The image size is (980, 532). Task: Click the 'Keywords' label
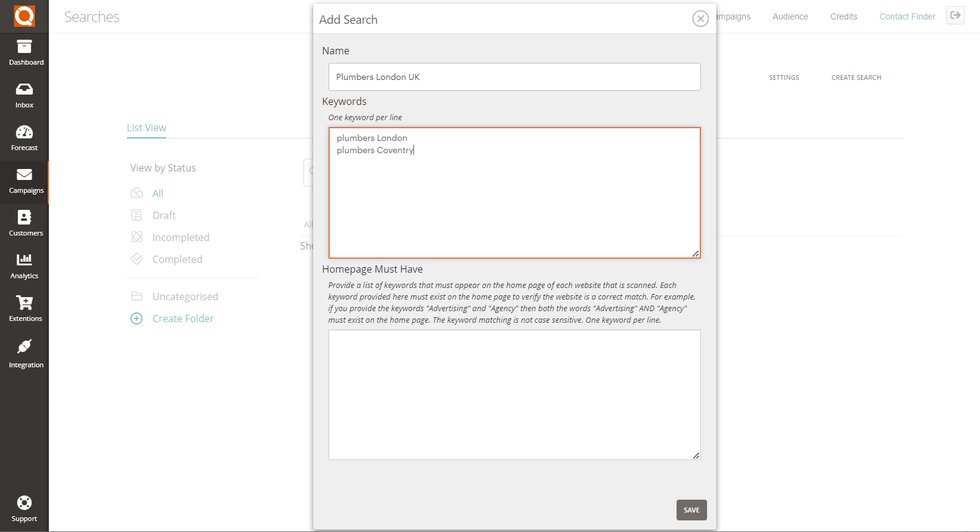tap(344, 101)
